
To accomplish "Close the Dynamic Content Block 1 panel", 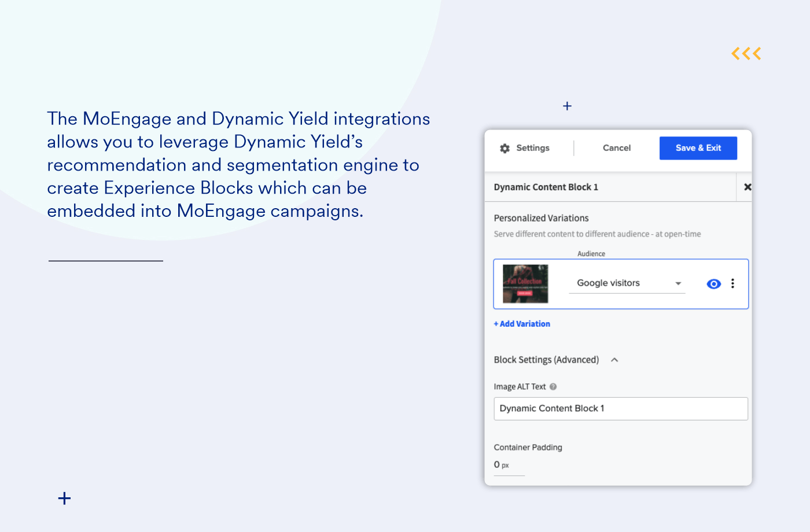I will pos(748,187).
